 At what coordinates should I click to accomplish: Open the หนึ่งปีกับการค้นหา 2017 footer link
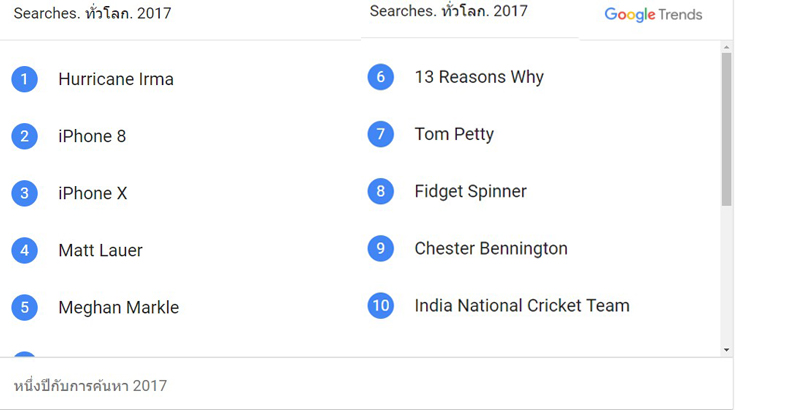pos(90,386)
